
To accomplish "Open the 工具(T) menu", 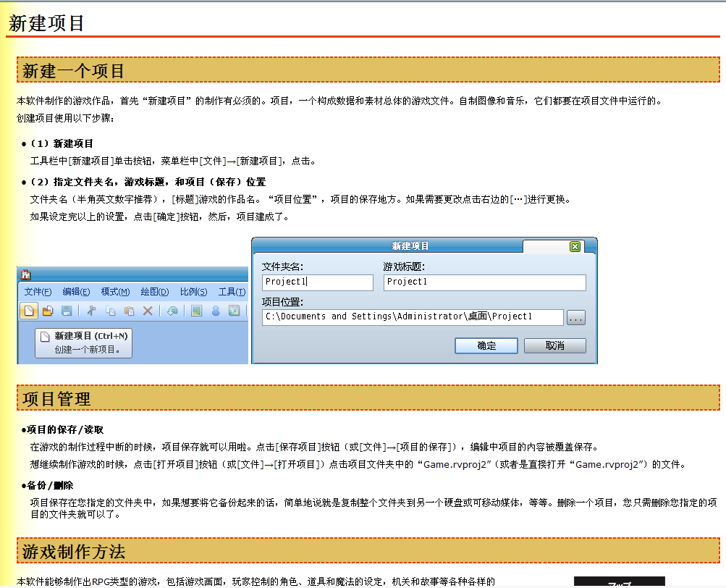I will (x=232, y=292).
